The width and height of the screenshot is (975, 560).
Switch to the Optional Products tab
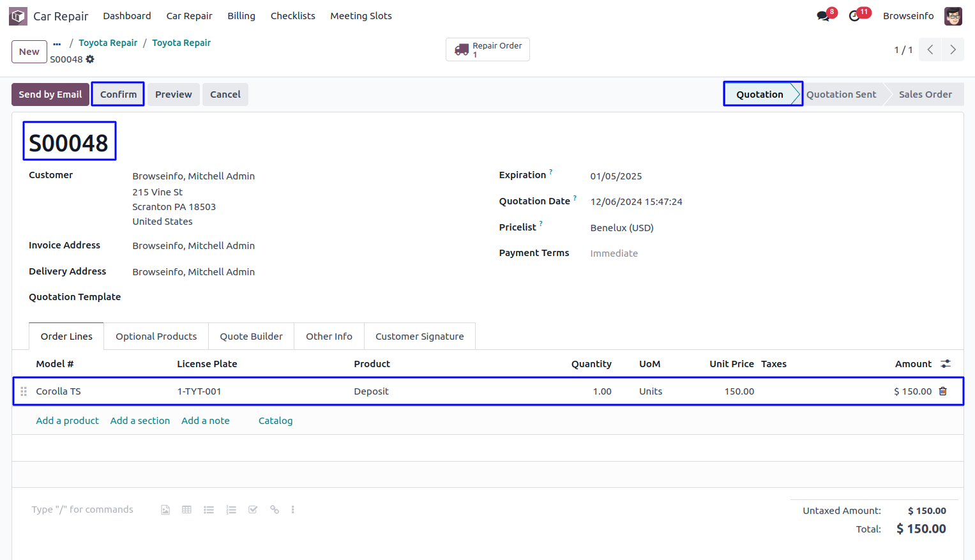(x=156, y=337)
